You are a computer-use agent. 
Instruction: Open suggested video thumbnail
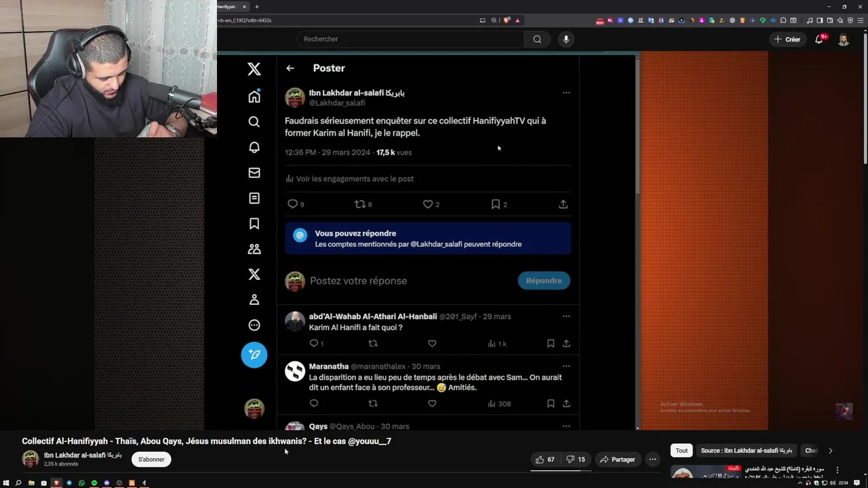(x=705, y=473)
